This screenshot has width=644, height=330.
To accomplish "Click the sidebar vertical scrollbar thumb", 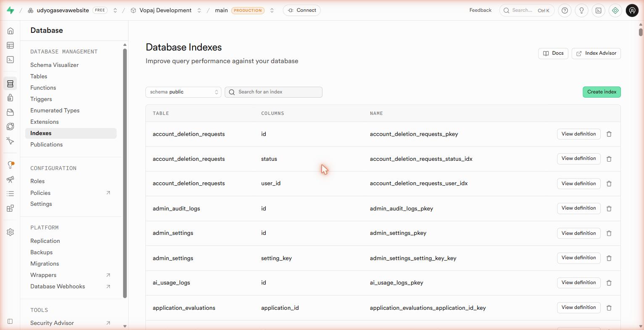I will click(x=125, y=173).
